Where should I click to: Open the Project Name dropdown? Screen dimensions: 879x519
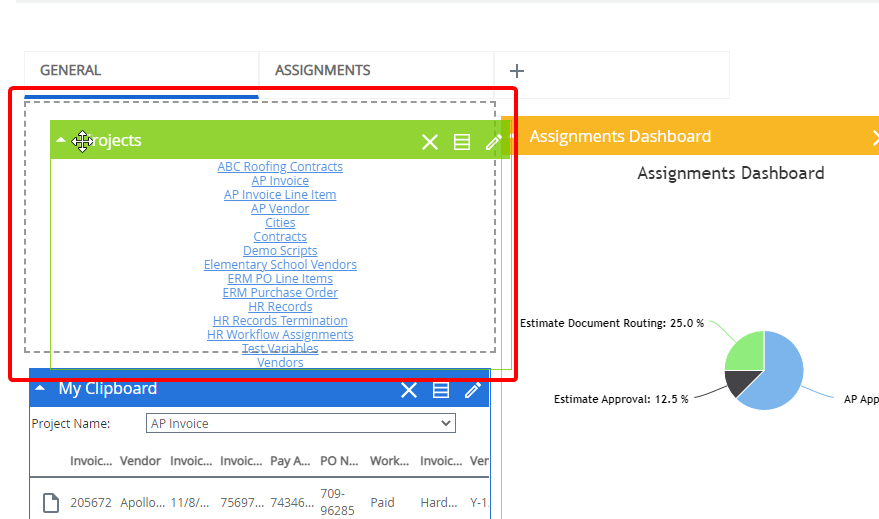point(300,424)
